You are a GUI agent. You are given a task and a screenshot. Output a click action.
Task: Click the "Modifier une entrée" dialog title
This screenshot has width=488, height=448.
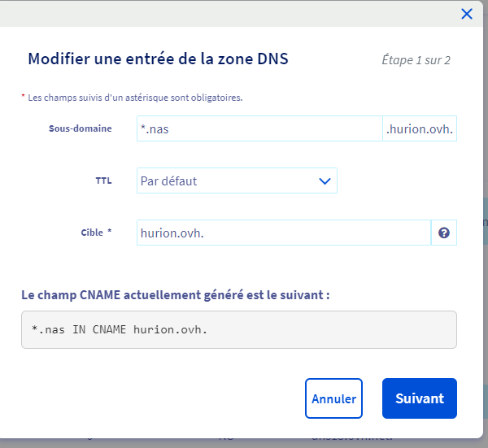click(x=158, y=59)
